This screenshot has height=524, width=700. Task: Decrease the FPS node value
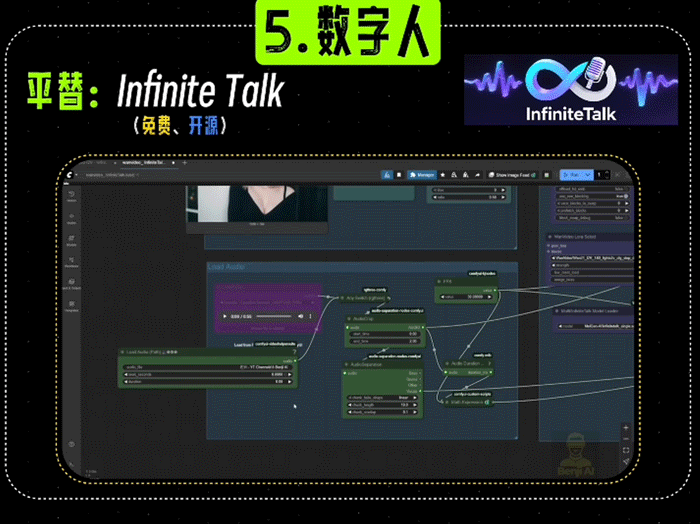coord(442,297)
